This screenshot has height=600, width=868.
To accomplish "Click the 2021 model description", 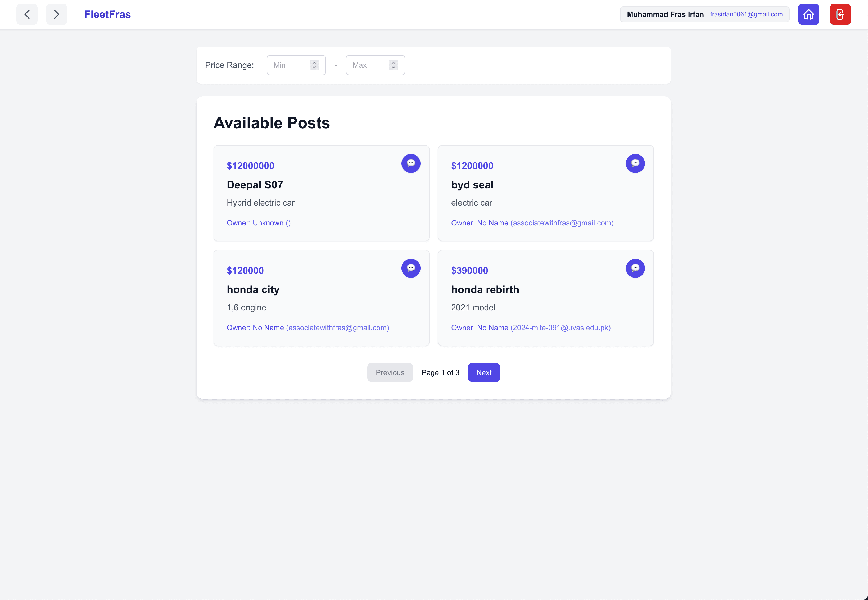I will pos(473,307).
